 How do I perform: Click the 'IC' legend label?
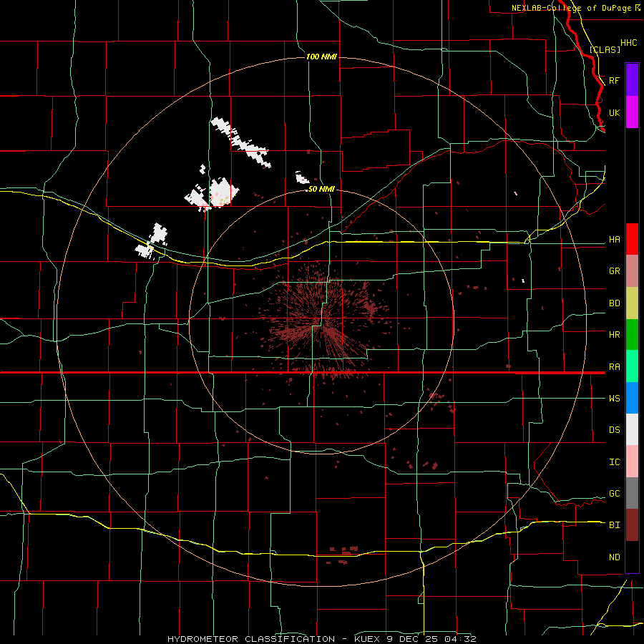[x=615, y=462]
